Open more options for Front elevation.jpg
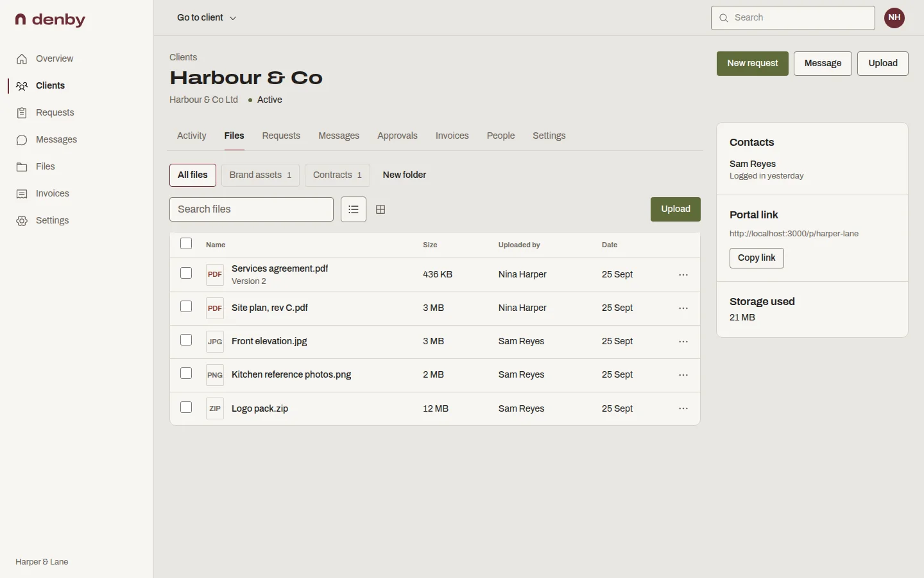The height and width of the screenshot is (578, 924). coord(683,342)
